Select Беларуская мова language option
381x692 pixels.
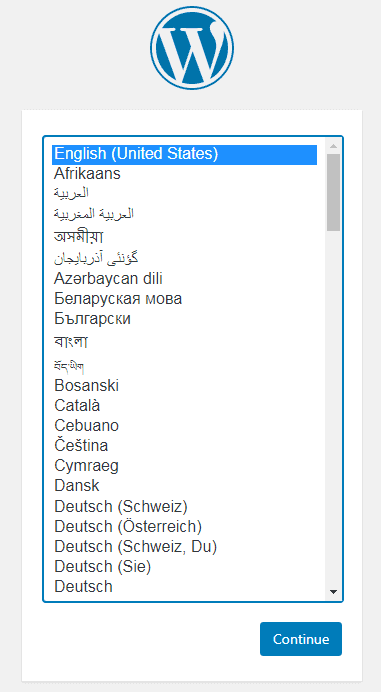click(x=185, y=299)
